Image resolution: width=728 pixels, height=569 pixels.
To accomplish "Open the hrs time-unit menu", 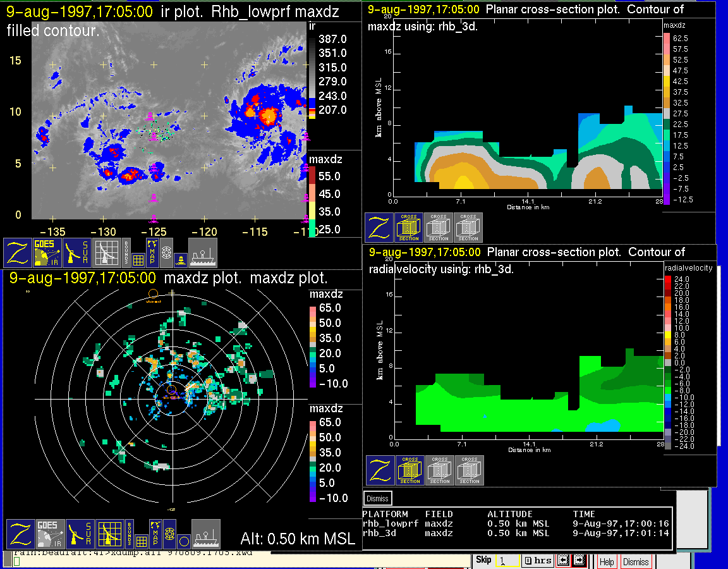I will click(537, 561).
